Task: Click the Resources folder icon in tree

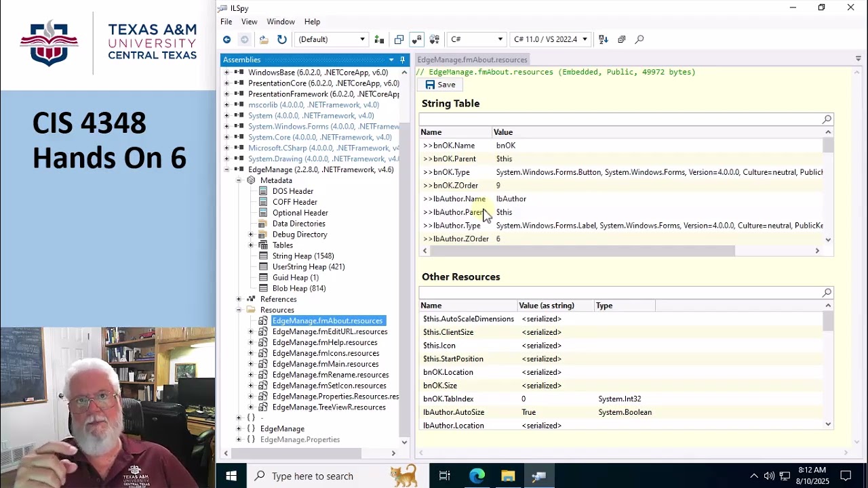Action: click(x=252, y=310)
